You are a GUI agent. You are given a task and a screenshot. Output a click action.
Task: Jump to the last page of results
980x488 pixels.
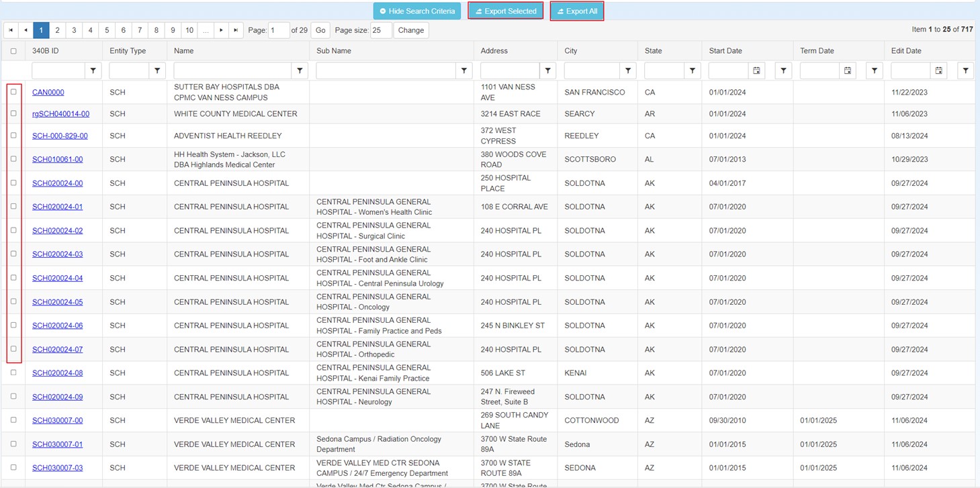pyautogui.click(x=236, y=30)
